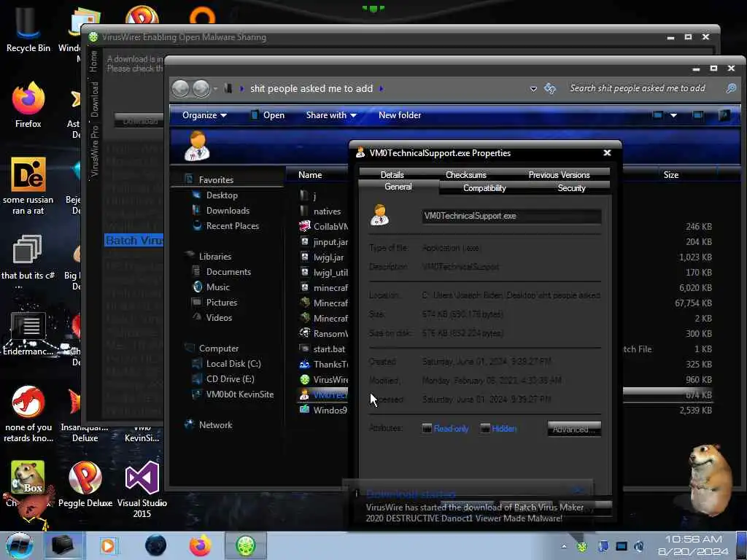Collapse the Libraries group in navigation pane
The width and height of the screenshot is (747, 560).
pyautogui.click(x=215, y=256)
